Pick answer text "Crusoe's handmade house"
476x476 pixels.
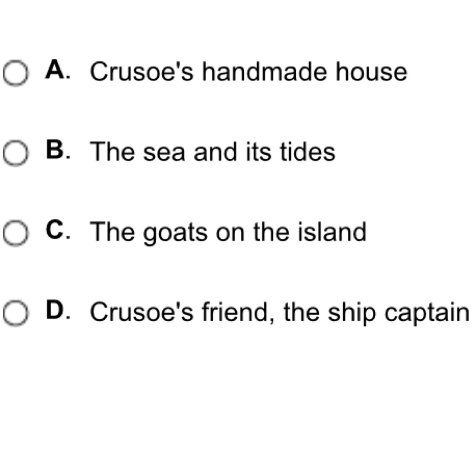tap(248, 72)
